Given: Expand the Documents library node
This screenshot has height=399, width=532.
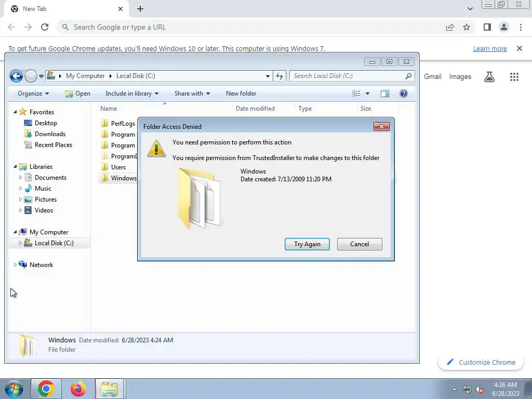Looking at the screenshot, I should (x=20, y=178).
